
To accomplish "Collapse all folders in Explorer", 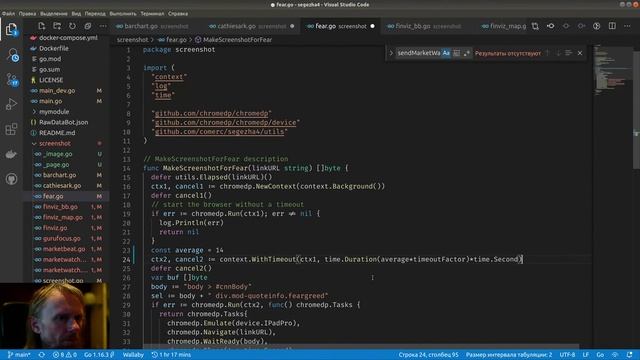I will [88, 26].
